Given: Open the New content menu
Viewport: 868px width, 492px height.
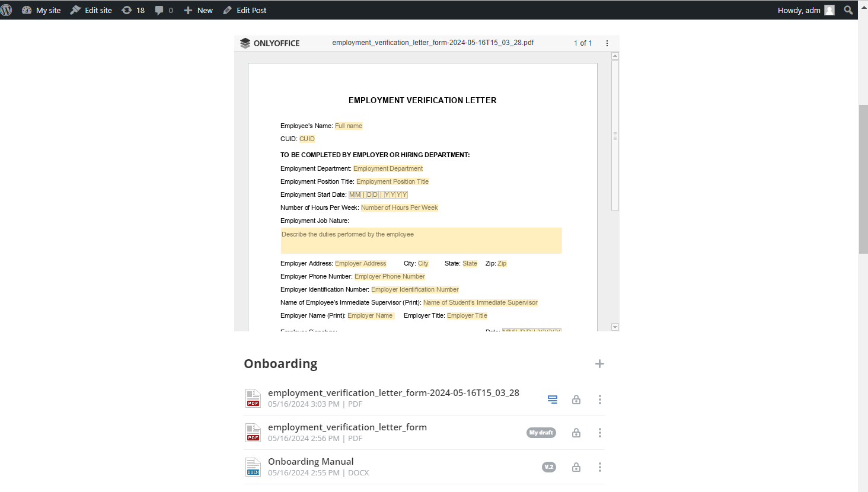Looking at the screenshot, I should (198, 10).
